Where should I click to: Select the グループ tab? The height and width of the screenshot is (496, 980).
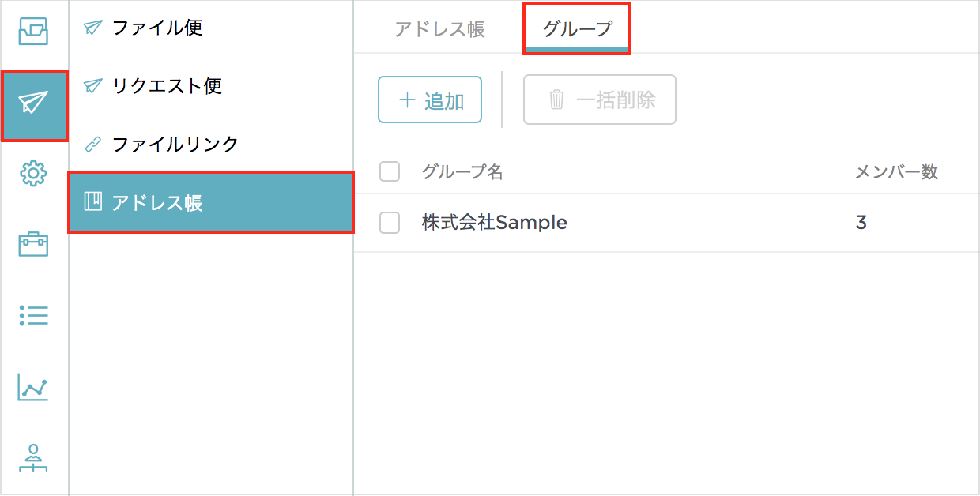tap(577, 30)
